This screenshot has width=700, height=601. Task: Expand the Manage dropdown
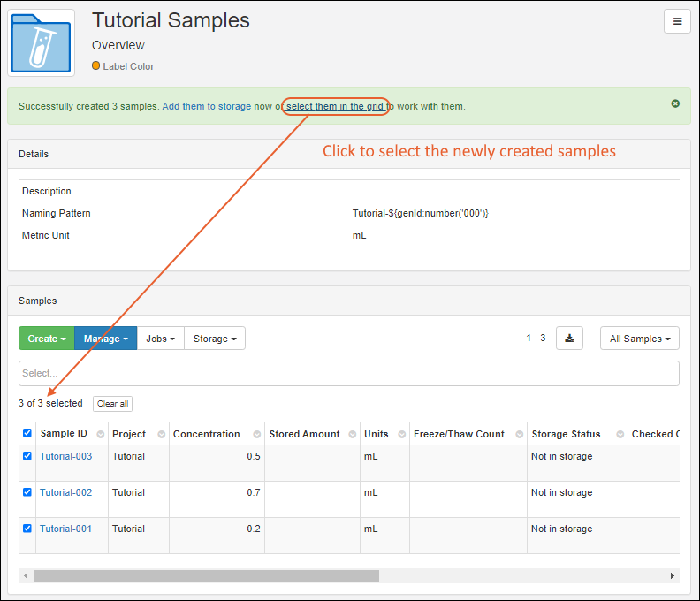(106, 339)
